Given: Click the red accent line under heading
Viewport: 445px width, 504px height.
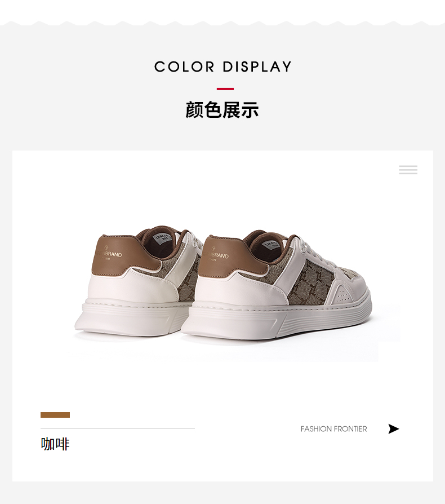Looking at the screenshot, I should [x=225, y=89].
